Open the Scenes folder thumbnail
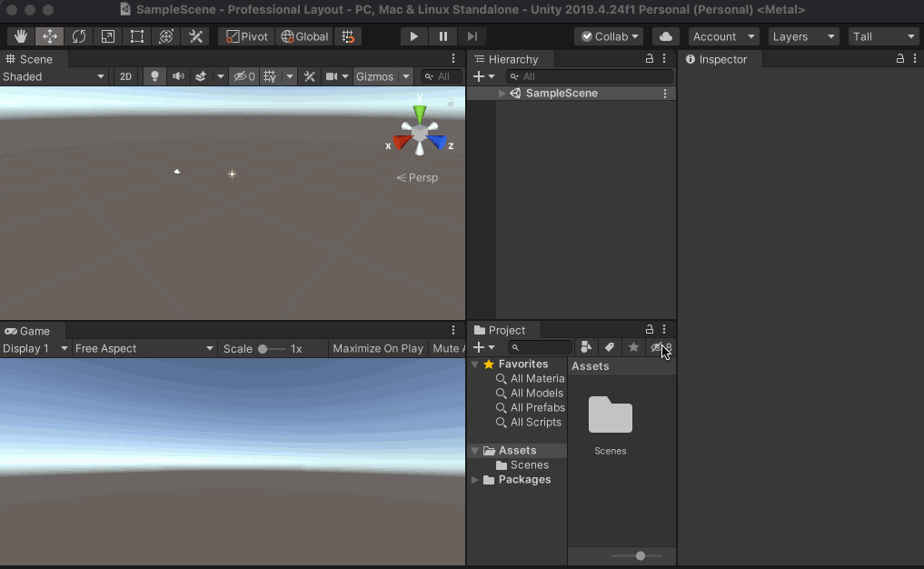The height and width of the screenshot is (569, 924). (x=611, y=415)
